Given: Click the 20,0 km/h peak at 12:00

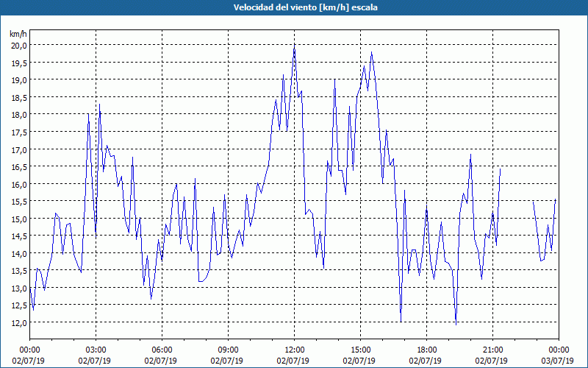Looking at the screenshot, I should (295, 46).
